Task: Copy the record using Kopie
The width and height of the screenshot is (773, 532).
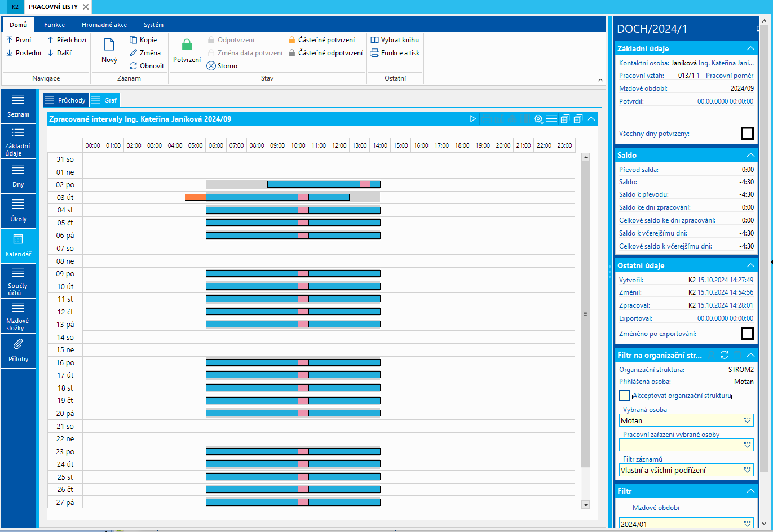Action: pyautogui.click(x=143, y=40)
